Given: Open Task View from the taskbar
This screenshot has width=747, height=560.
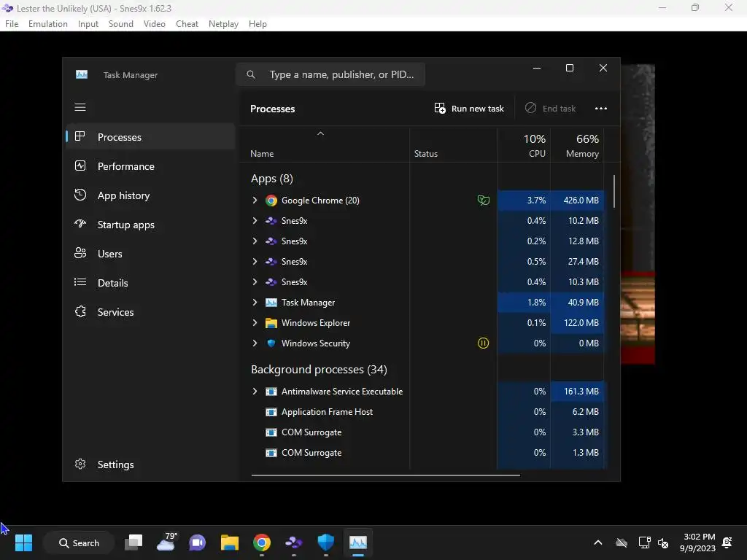Looking at the screenshot, I should click(x=133, y=542).
